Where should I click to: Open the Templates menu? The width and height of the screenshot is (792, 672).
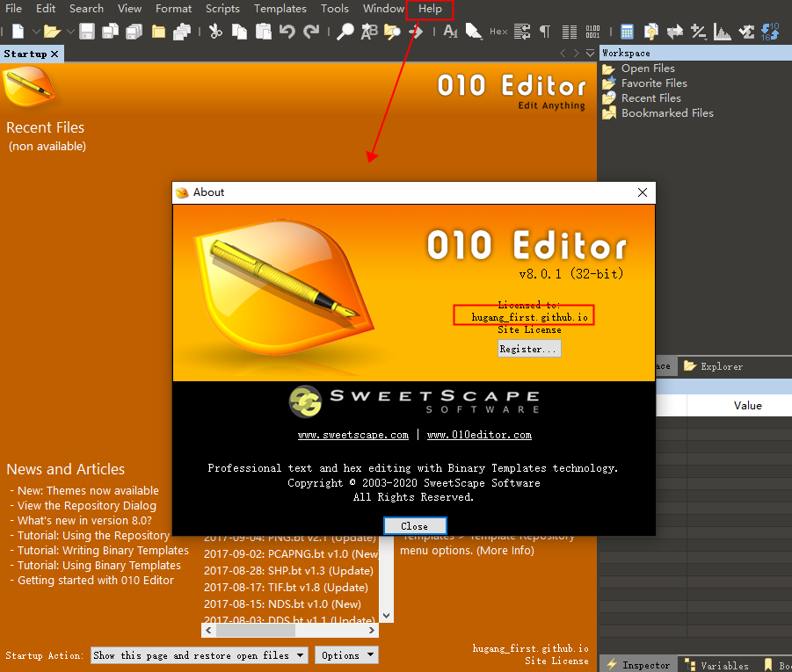[280, 9]
